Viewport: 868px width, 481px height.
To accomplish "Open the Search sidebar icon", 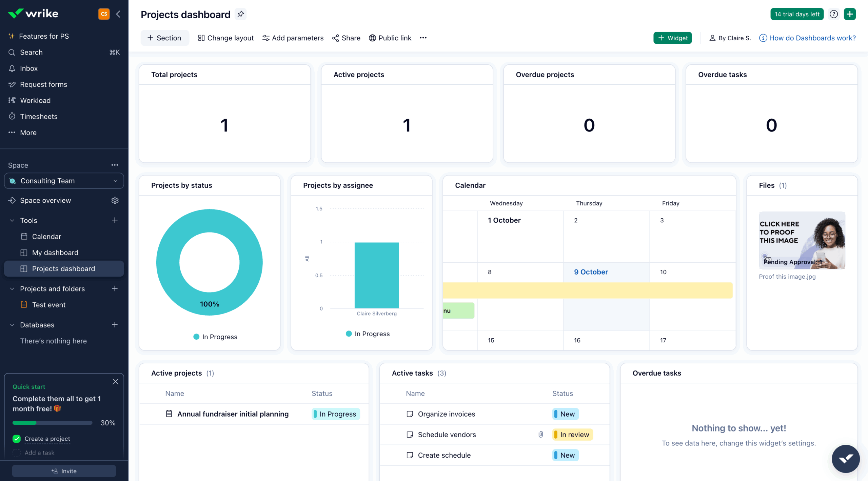I will tap(11, 52).
